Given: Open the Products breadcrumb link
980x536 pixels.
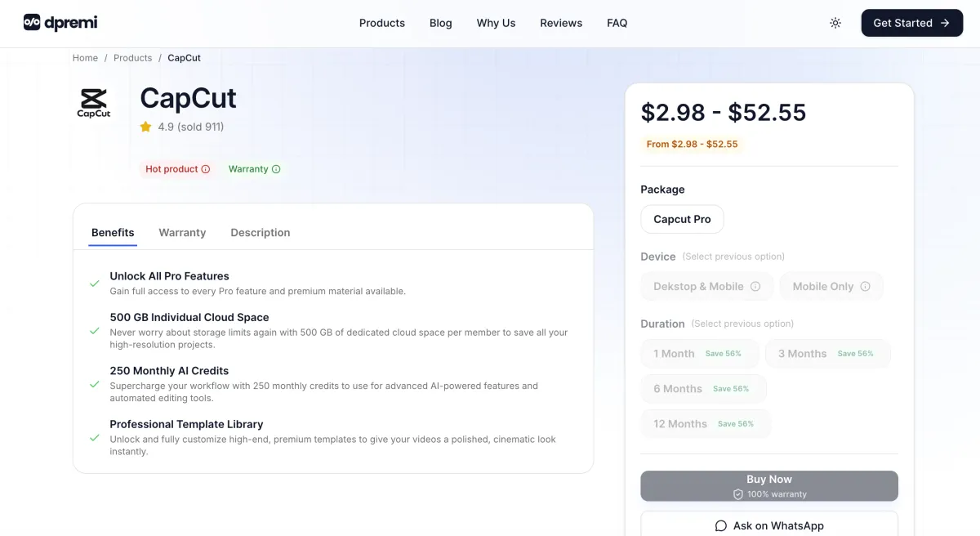Looking at the screenshot, I should [x=132, y=57].
